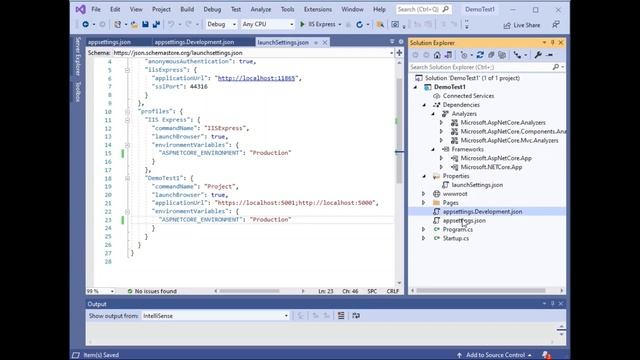
Task: Collapse the DemoTest1 project node
Action: [416, 87]
